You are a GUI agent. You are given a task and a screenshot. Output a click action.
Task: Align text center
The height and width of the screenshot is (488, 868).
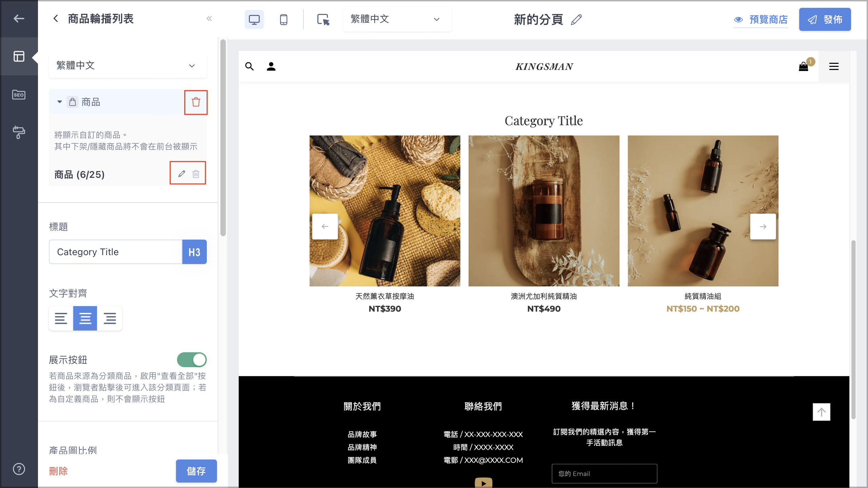point(85,318)
